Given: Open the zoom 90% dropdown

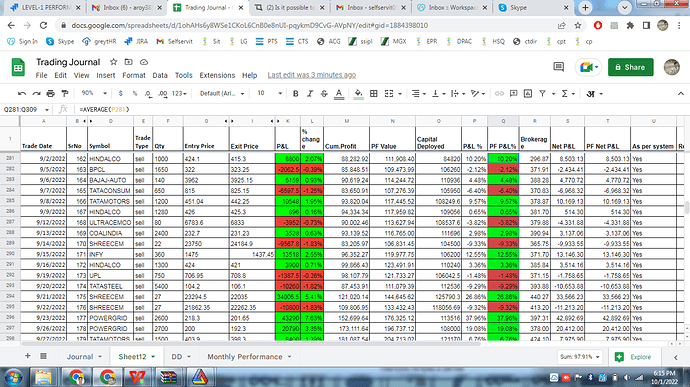Looking at the screenshot, I should pyautogui.click(x=94, y=93).
